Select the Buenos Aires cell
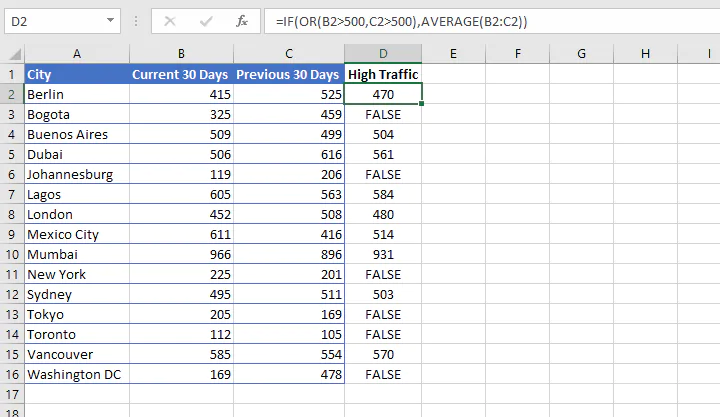This screenshot has width=720, height=417. coord(77,134)
